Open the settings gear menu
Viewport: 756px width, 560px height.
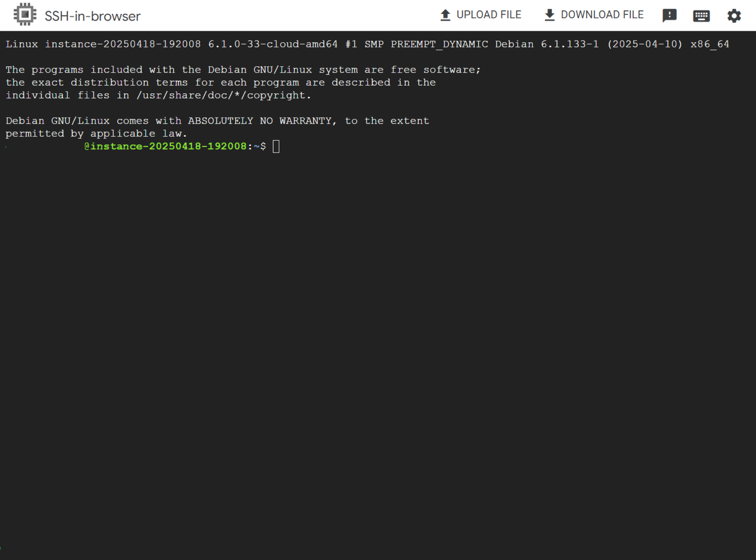click(x=734, y=16)
